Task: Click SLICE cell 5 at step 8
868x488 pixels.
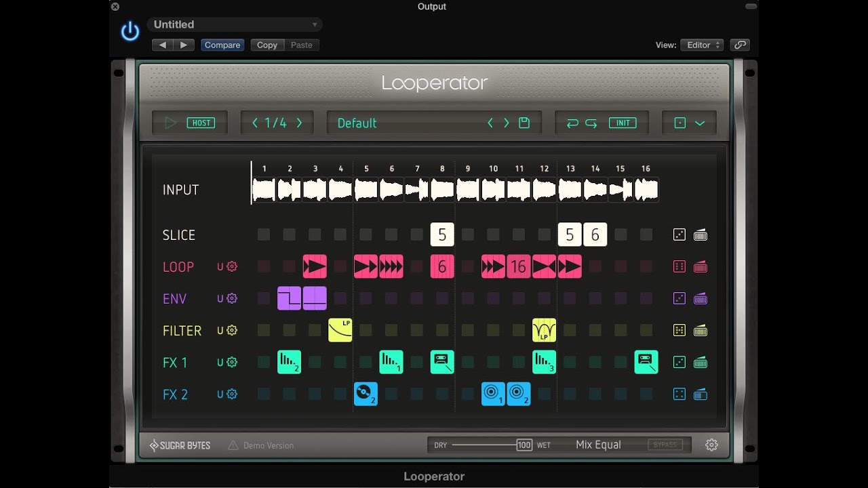Action: 442,235
